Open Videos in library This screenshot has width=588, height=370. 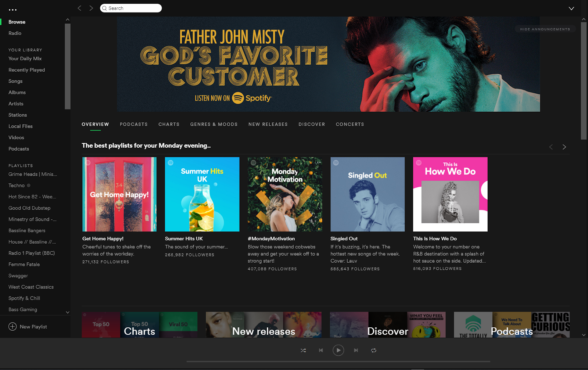point(16,137)
